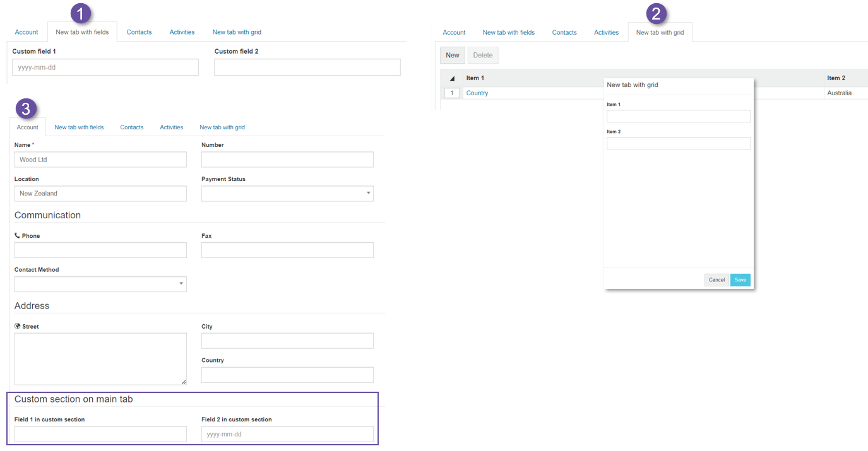The height and width of the screenshot is (451, 868).
Task: Select row number 1 box in grid
Action: tap(452, 93)
